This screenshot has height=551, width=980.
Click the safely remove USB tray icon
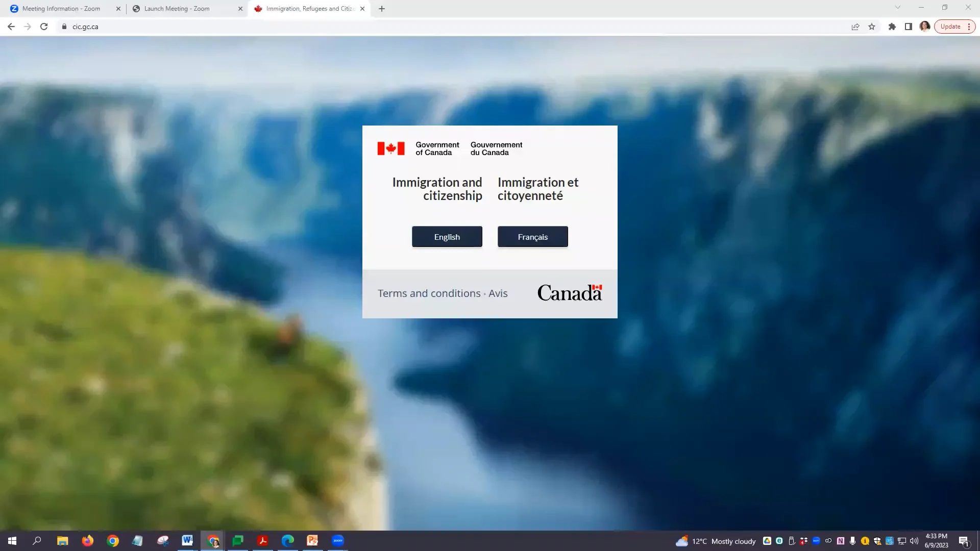click(x=792, y=541)
